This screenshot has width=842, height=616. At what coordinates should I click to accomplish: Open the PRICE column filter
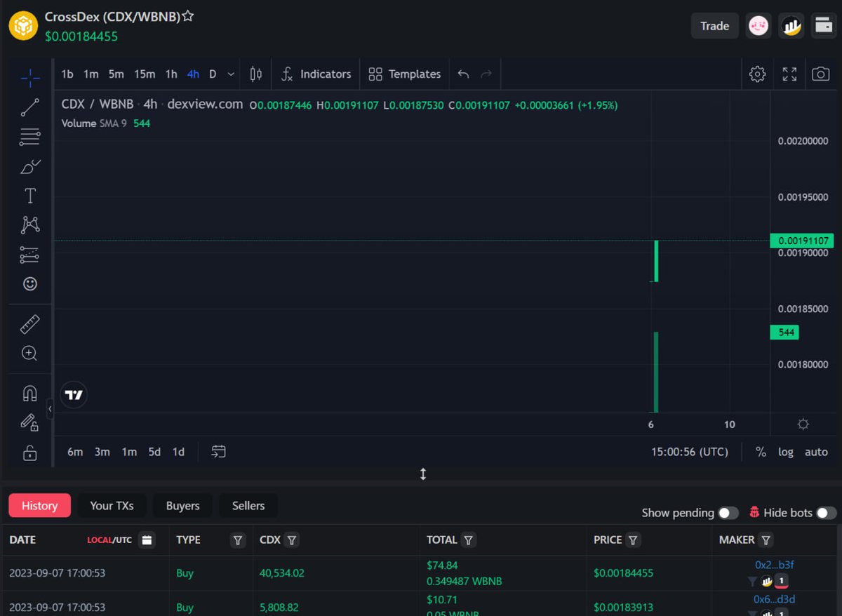click(633, 540)
